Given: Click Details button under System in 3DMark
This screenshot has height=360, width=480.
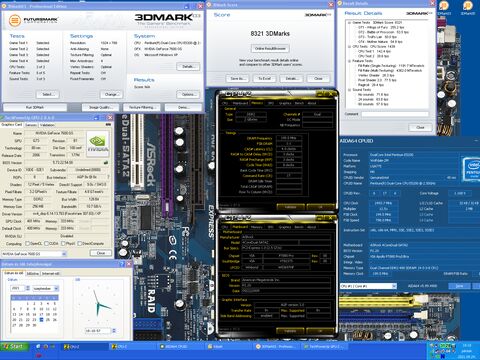Looking at the screenshot, I should pyautogui.click(x=188, y=67).
